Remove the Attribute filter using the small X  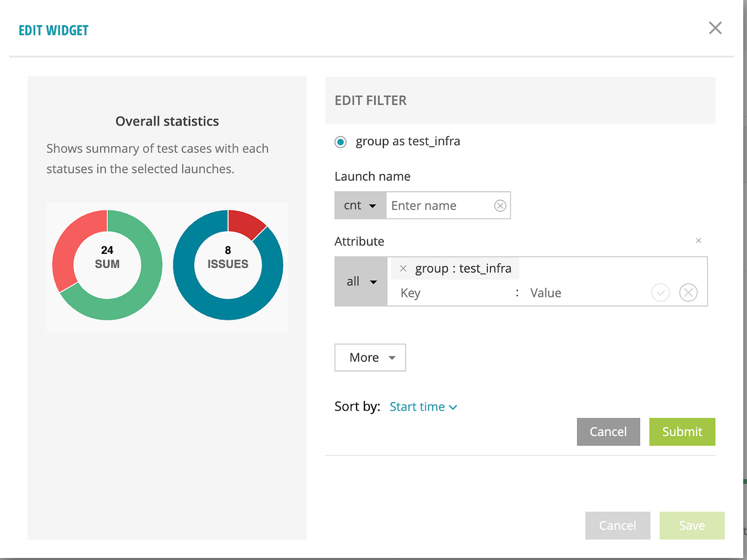tap(699, 241)
